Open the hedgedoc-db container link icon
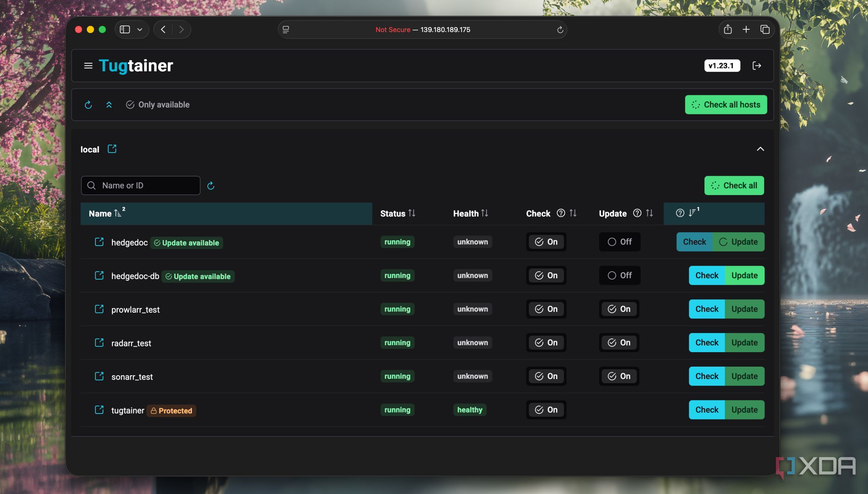This screenshot has height=494, width=868. pyautogui.click(x=99, y=276)
